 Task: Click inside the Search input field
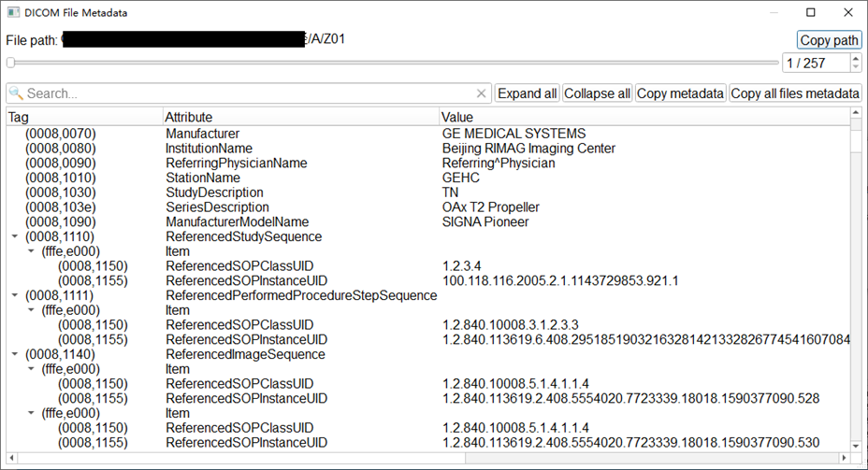[243, 93]
